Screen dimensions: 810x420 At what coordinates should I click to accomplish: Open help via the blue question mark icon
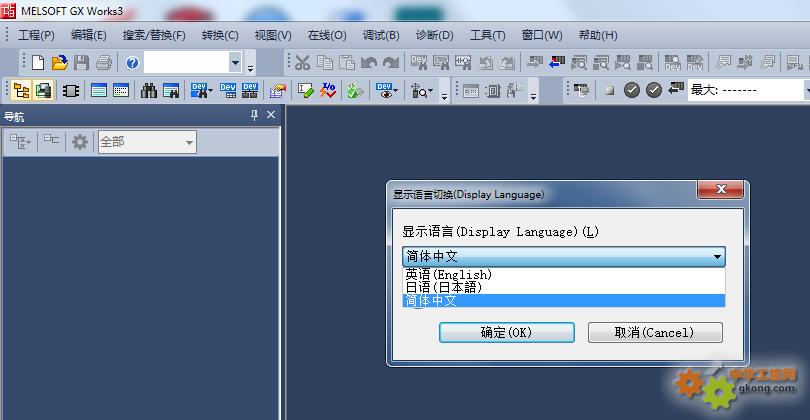point(132,63)
